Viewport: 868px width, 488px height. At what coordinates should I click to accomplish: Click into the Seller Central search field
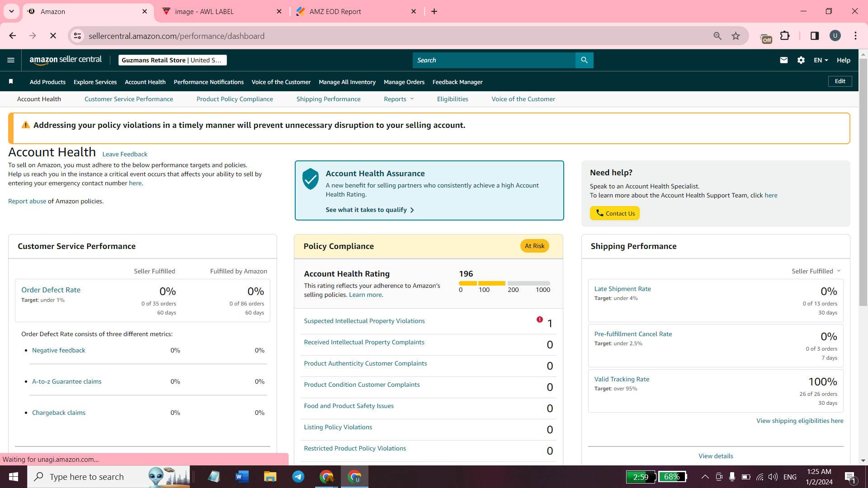click(x=494, y=60)
